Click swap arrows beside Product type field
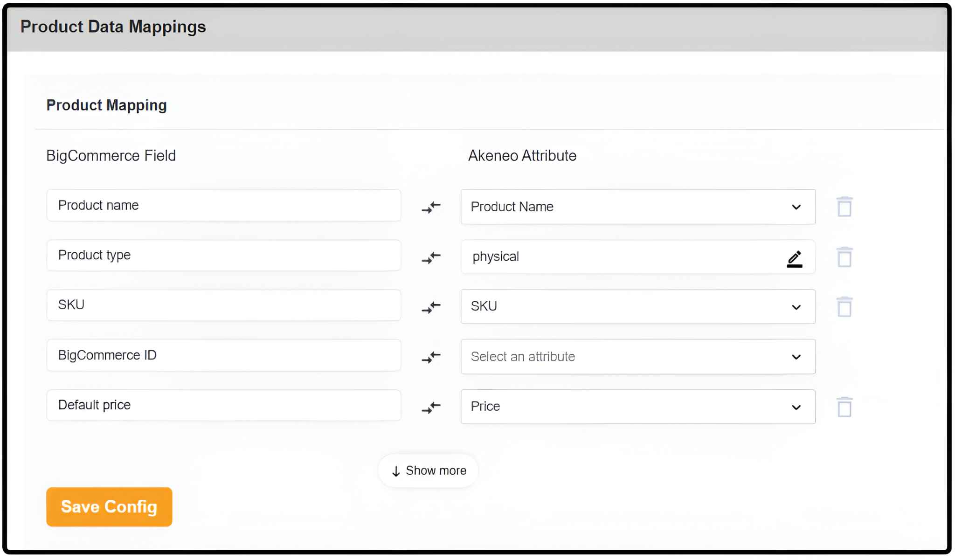 click(x=431, y=257)
